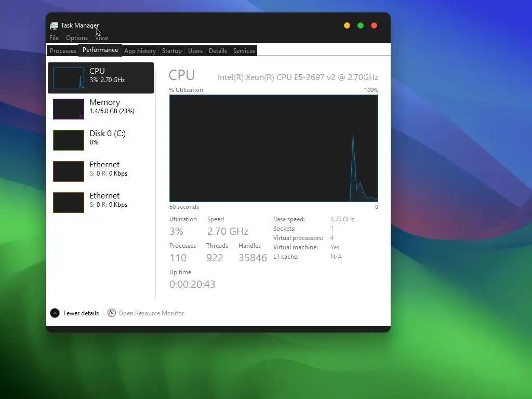
Task: Click the Sockets label
Action: pyautogui.click(x=284, y=229)
